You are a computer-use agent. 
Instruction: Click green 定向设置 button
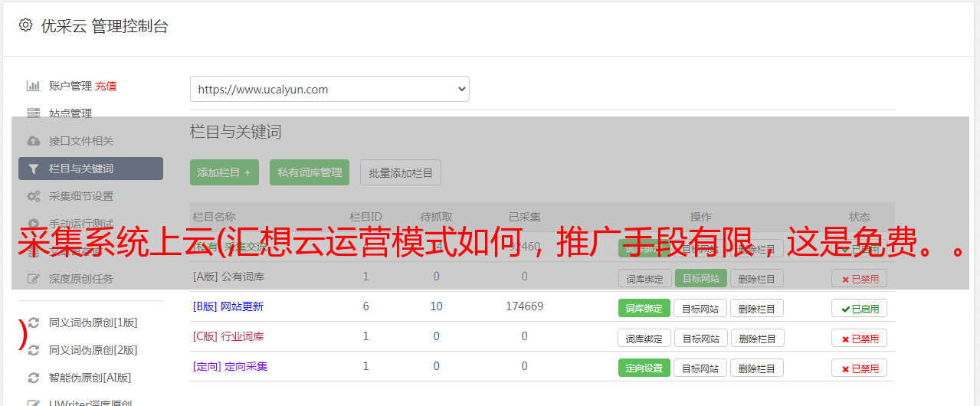pyautogui.click(x=644, y=368)
